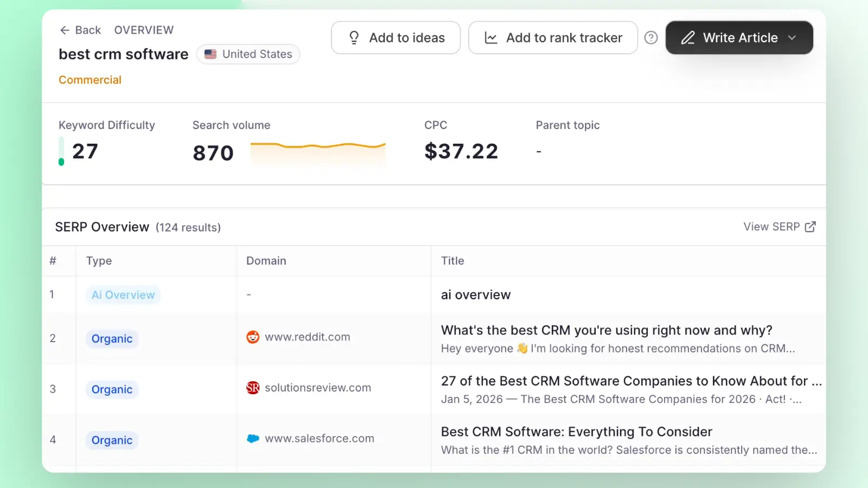The width and height of the screenshot is (868, 488).
Task: Click the Add to ideas button
Action: tap(396, 37)
